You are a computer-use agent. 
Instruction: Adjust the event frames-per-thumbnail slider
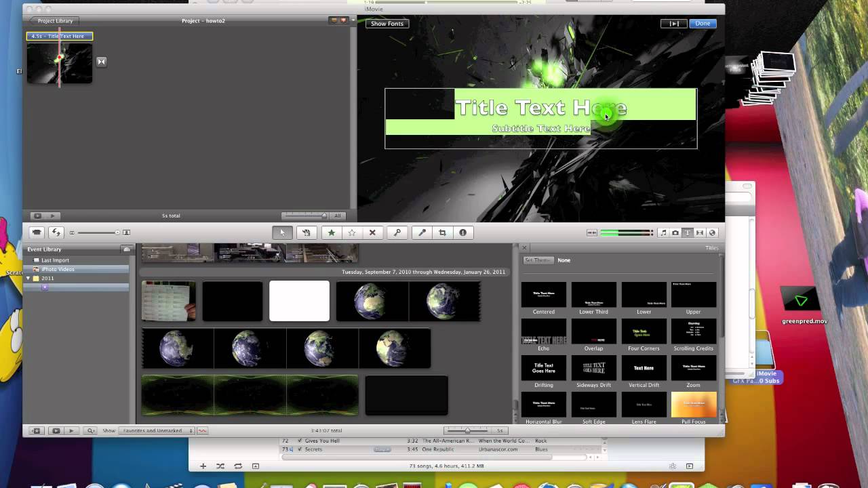point(467,430)
